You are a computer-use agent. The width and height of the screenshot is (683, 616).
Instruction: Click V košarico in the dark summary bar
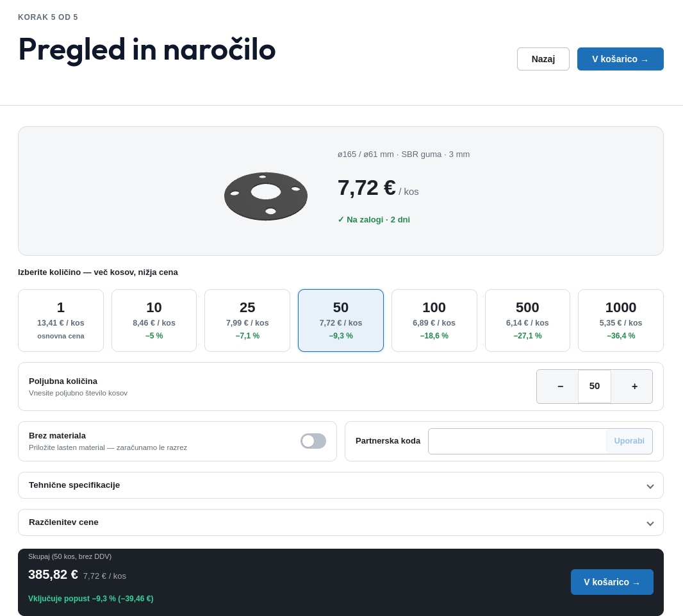612,582
